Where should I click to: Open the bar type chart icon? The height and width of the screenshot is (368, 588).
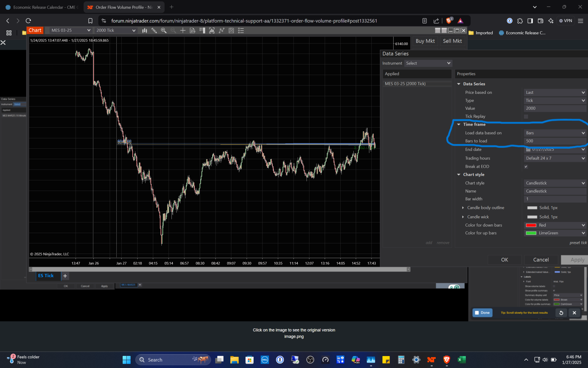[x=145, y=30]
